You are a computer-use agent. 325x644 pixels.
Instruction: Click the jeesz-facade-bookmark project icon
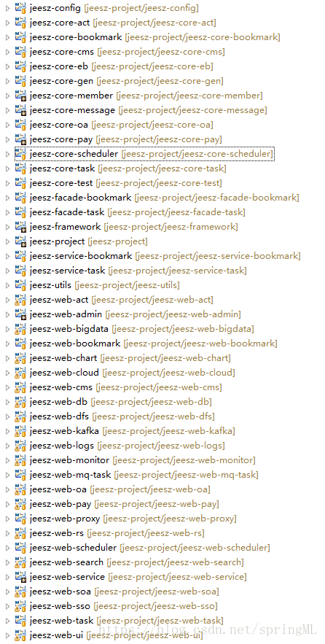[20, 198]
